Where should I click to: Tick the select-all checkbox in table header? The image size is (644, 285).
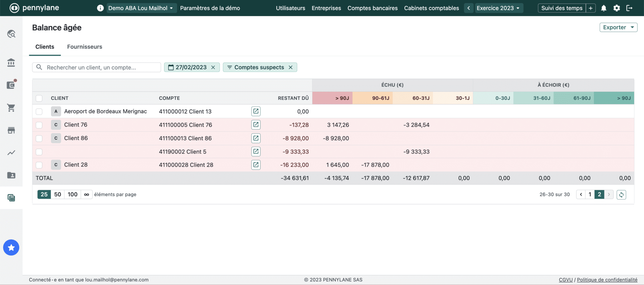click(39, 98)
